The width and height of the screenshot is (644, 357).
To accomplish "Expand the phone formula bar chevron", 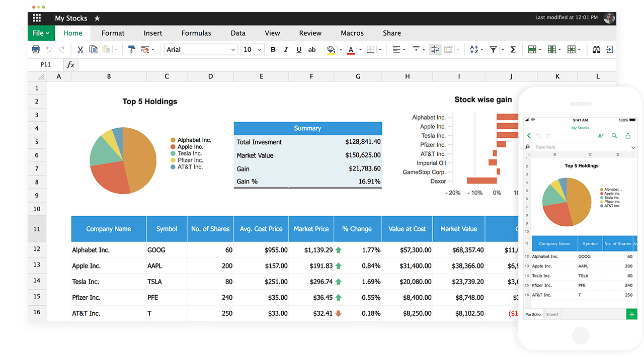I will pos(633,147).
